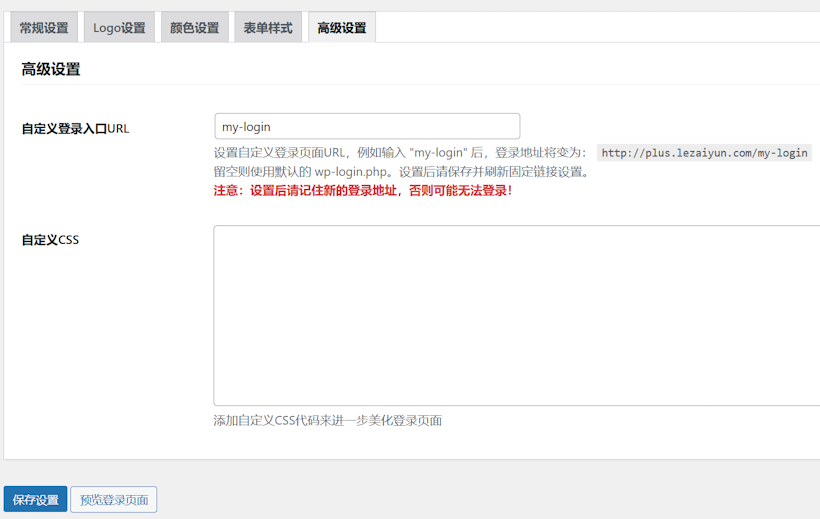Click the quoted "my-login" in description
The image size is (820, 519).
click(439, 153)
